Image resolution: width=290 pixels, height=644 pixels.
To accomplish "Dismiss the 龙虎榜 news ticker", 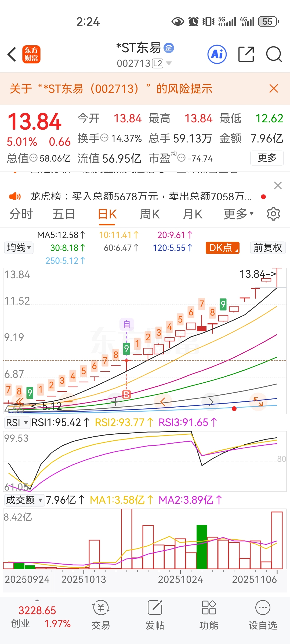I will pos(278,185).
